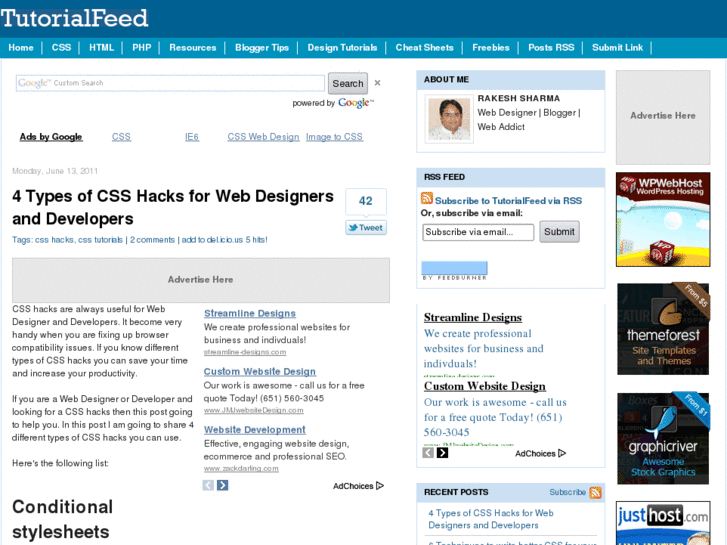The image size is (727, 545).
Task: Focus the Subscribe via email field
Action: [x=478, y=232]
